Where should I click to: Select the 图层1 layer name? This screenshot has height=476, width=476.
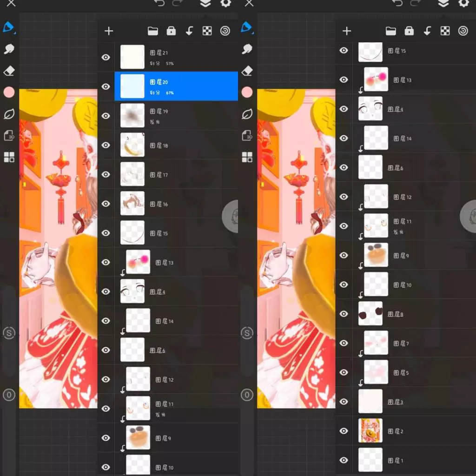tap(395, 461)
